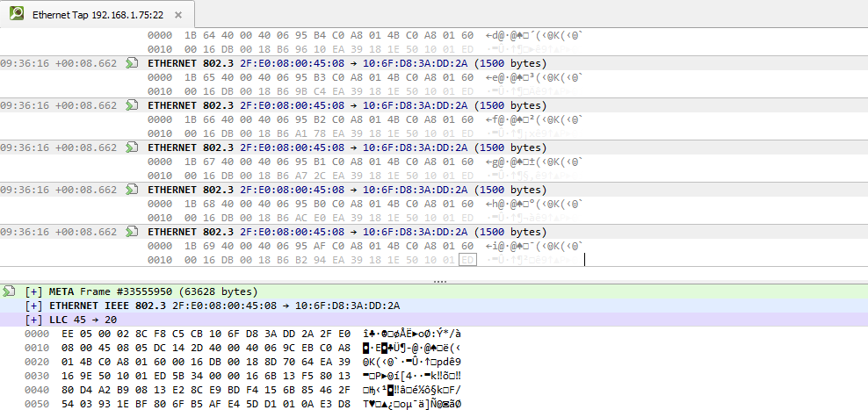Image resolution: width=868 pixels, height=410 pixels.
Task: Select hex line containing B6 9B C4 EA
Action: point(365,91)
